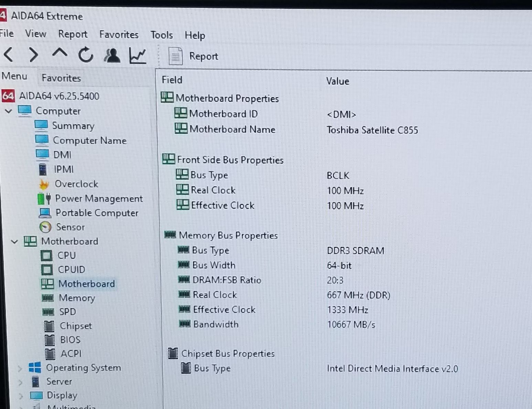The width and height of the screenshot is (532, 409).
Task: Switch to the Favorites panel tab
Action: 61,78
